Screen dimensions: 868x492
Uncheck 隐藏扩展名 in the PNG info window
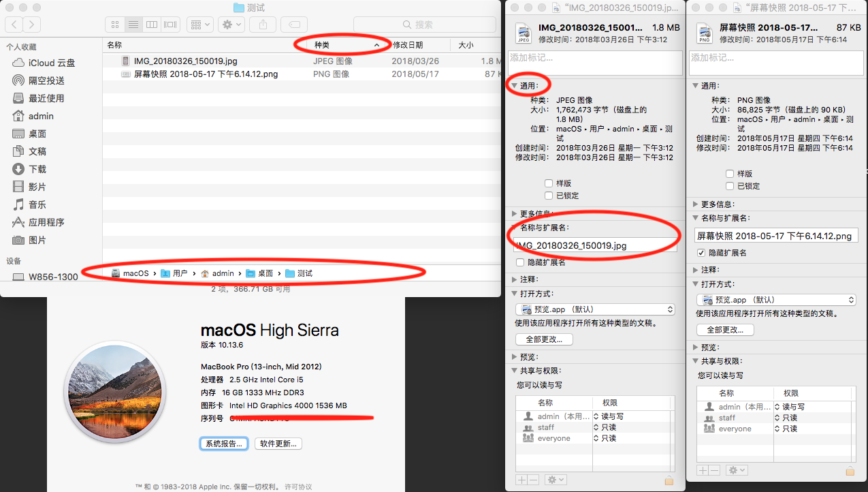(703, 253)
